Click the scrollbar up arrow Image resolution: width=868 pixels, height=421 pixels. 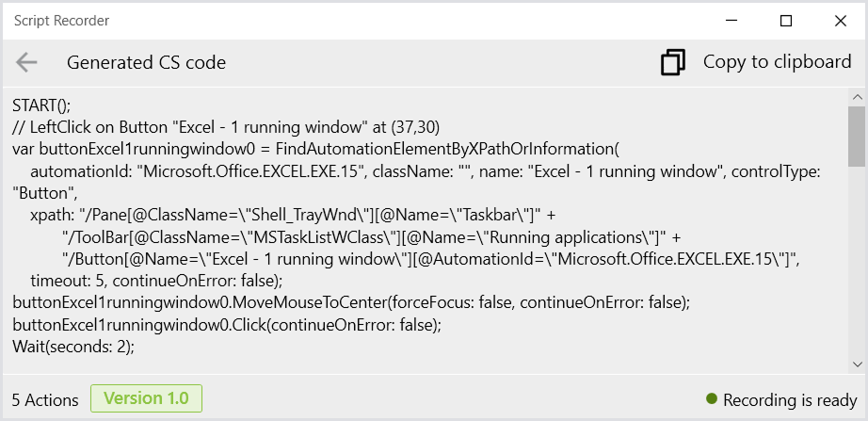(857, 98)
